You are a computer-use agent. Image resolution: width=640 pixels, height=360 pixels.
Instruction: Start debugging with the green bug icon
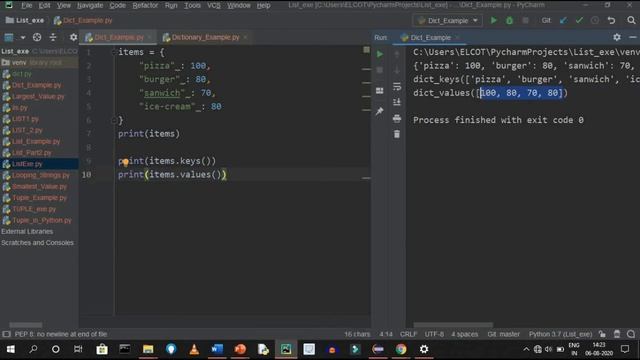pos(509,20)
